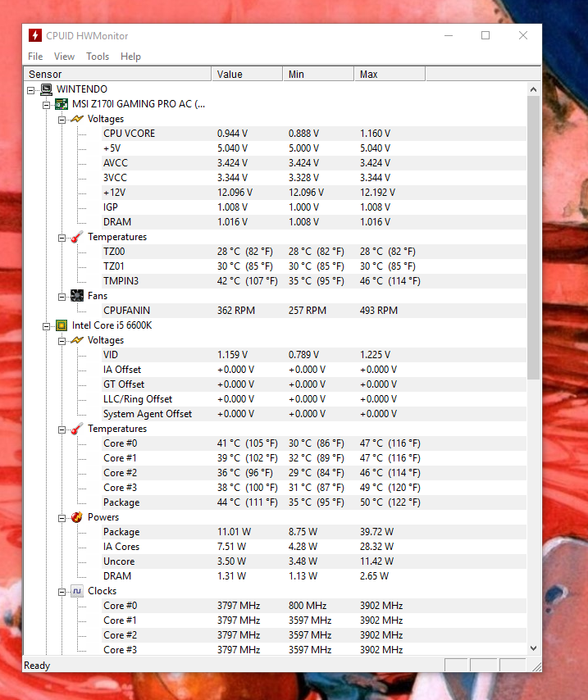This screenshot has height=700, width=588.
Task: Select the TMPIN3 temperature row
Action: [314, 281]
